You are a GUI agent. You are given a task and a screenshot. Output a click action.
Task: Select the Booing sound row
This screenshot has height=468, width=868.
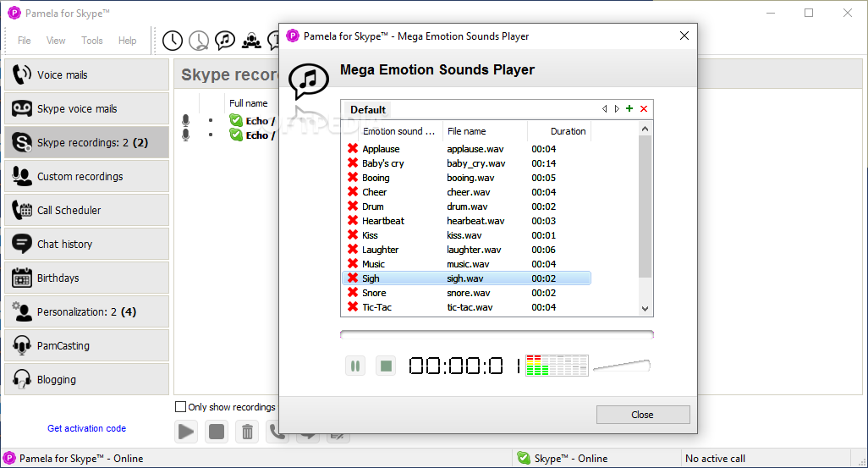pos(467,177)
